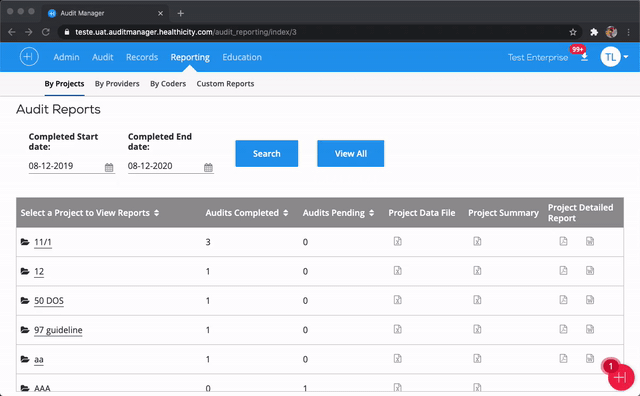Screen dimensions: 640x396
Task: Open a new browser tab with the plus button
Action: 180,13
